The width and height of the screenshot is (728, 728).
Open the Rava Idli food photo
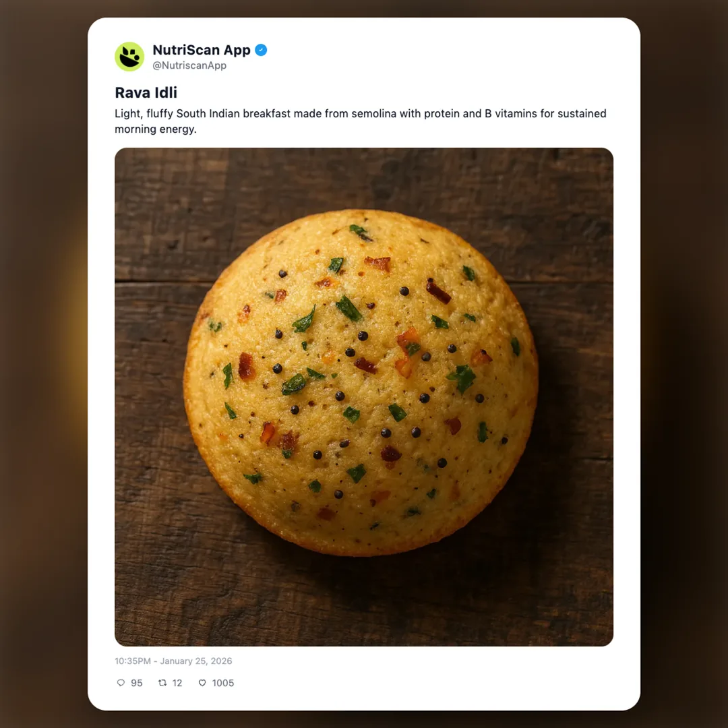click(363, 395)
